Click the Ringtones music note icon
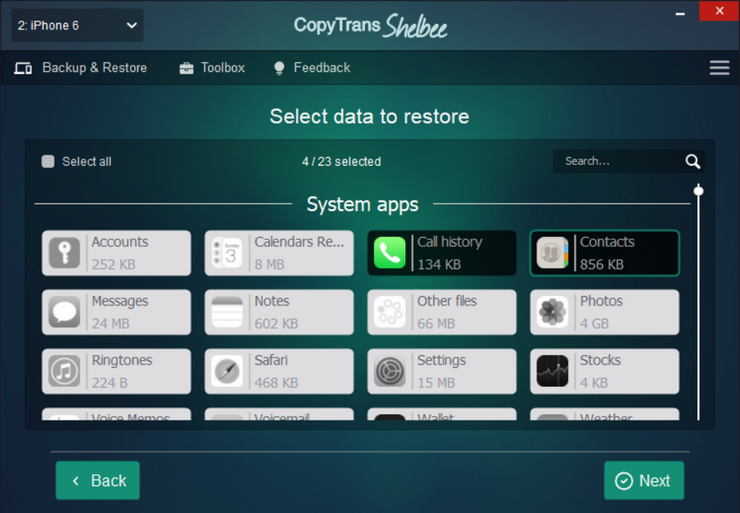This screenshot has height=513, width=740. (65, 371)
